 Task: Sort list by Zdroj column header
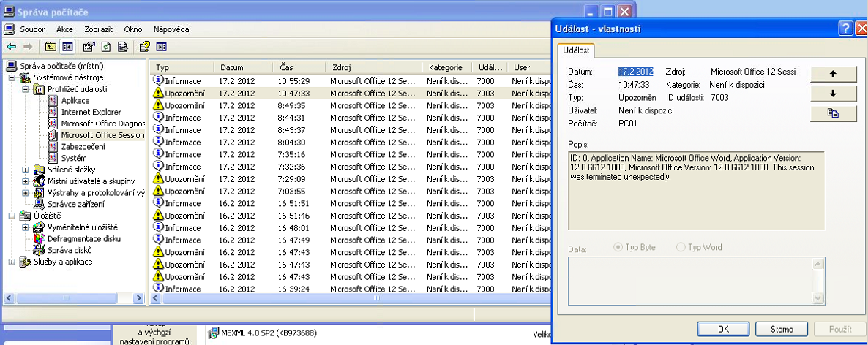374,67
